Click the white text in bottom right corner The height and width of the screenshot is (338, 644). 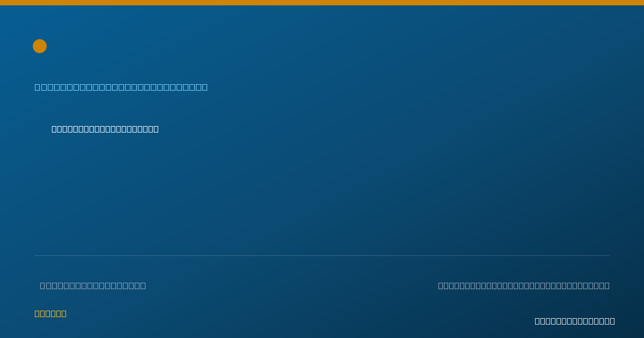tap(575, 321)
